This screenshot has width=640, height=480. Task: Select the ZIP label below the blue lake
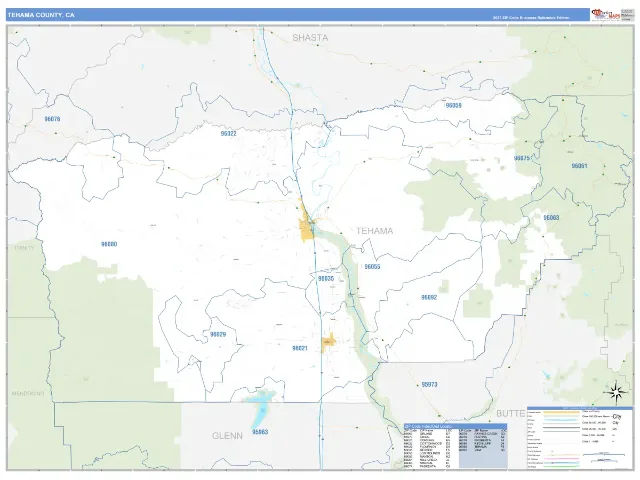click(260, 432)
